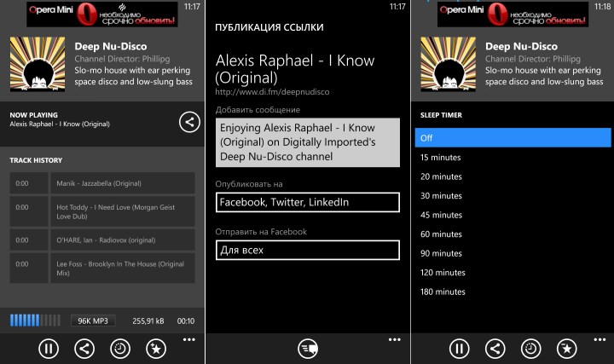Open the three-dots menu on the link publishing screen
This screenshot has height=364, width=614.
(394, 339)
